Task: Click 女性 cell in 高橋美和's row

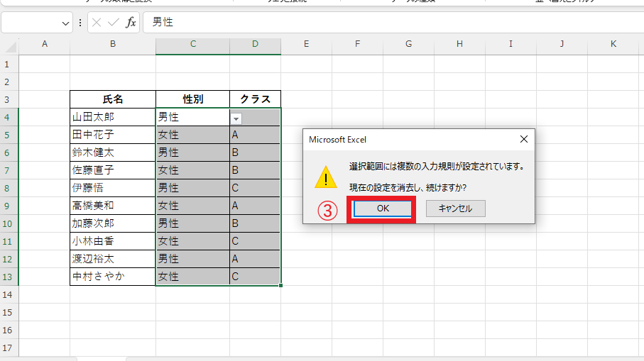Action: pos(193,206)
